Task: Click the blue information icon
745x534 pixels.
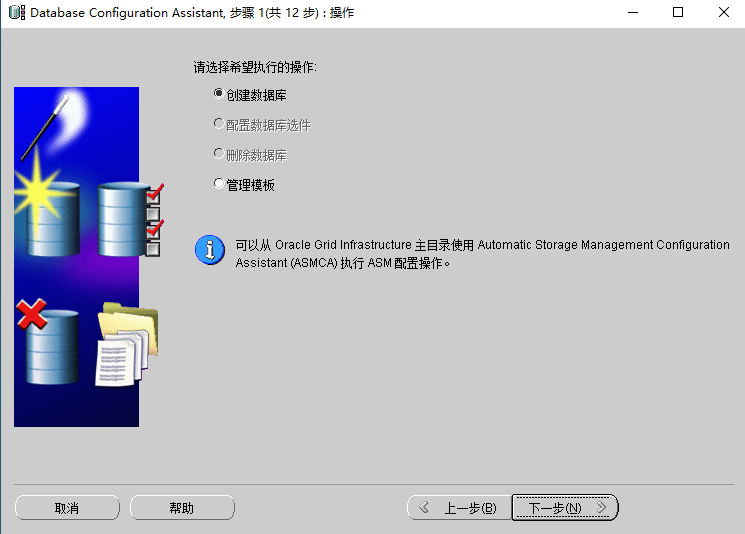Action: click(x=210, y=250)
